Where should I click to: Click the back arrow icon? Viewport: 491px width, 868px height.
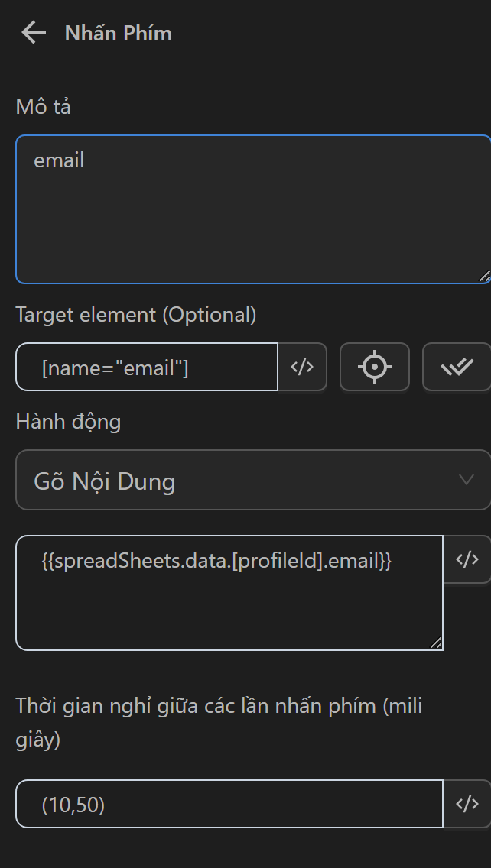click(34, 33)
